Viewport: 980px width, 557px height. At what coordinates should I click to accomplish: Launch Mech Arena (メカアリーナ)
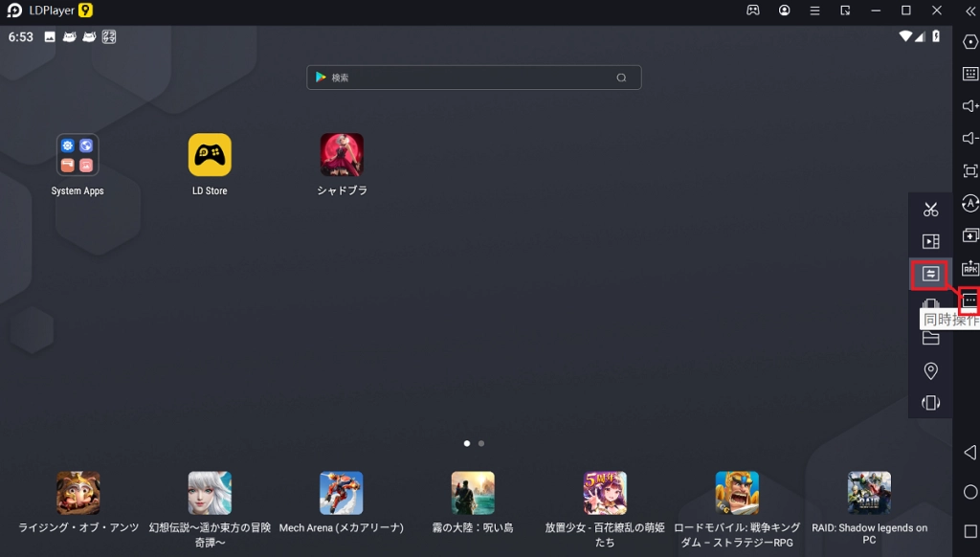click(x=342, y=493)
